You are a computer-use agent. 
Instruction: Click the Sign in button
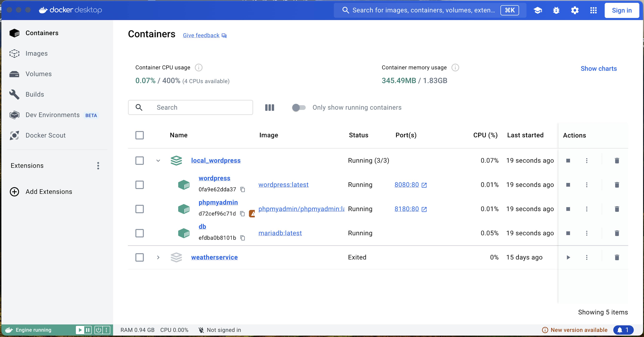(x=622, y=10)
